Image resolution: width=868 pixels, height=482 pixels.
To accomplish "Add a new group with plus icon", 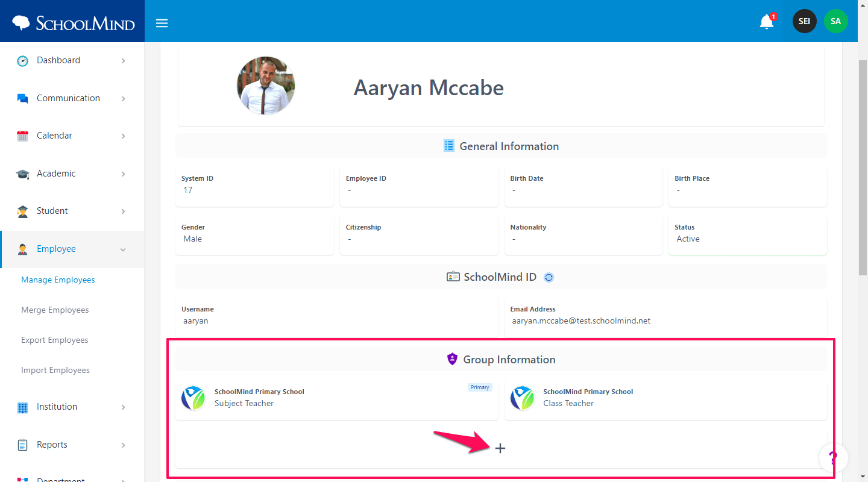I will 500,448.
